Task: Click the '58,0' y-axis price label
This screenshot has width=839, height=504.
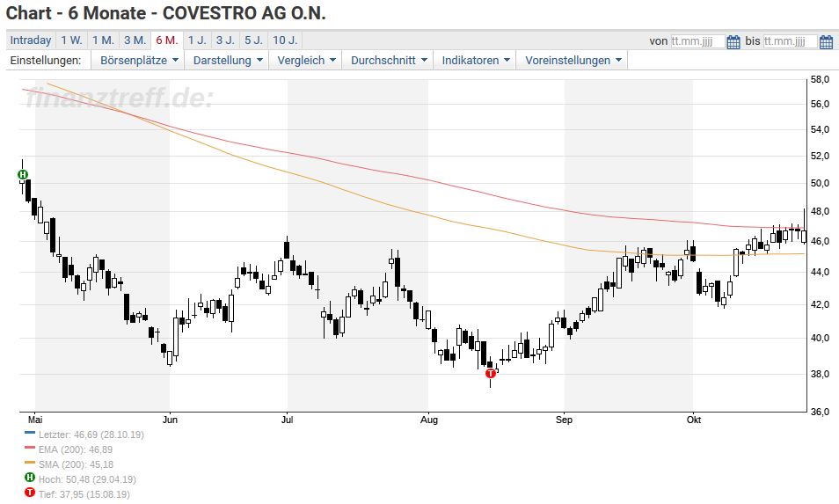Action: click(821, 80)
